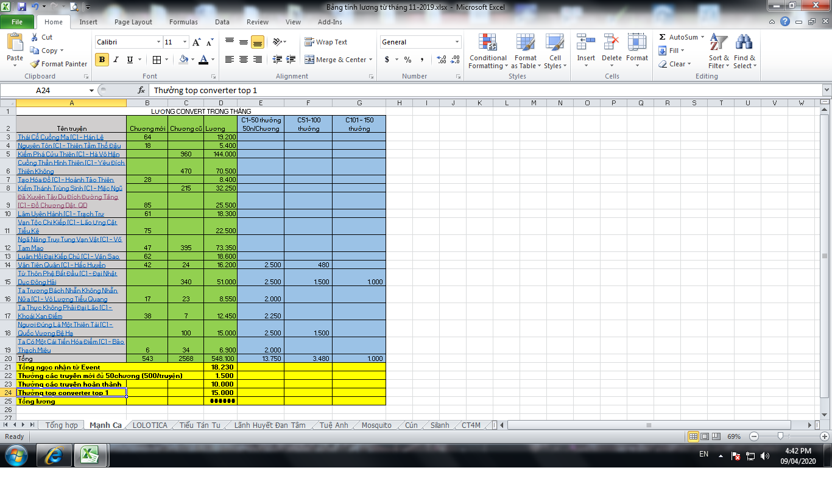Click the zoom slider handle
The image size is (832, 504).
point(780,436)
